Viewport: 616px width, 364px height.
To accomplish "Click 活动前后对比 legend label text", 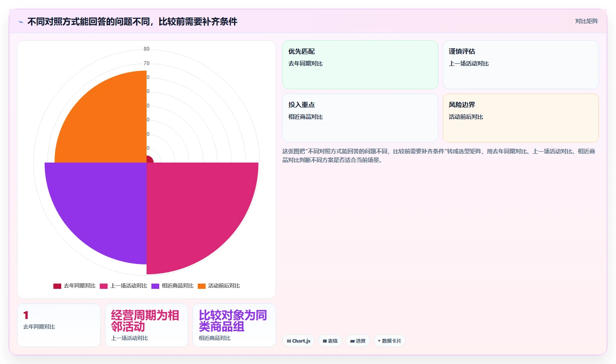I will click(x=224, y=286).
